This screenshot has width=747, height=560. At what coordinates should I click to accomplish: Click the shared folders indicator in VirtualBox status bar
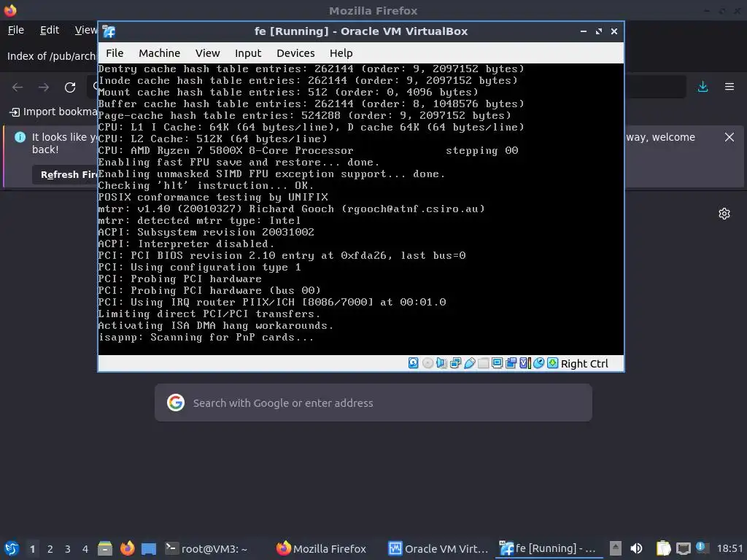click(483, 363)
